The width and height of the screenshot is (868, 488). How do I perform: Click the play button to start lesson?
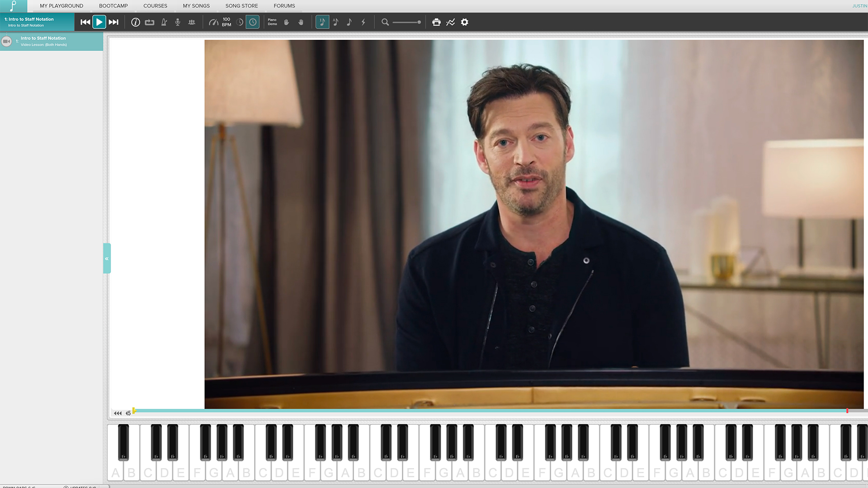tap(99, 22)
